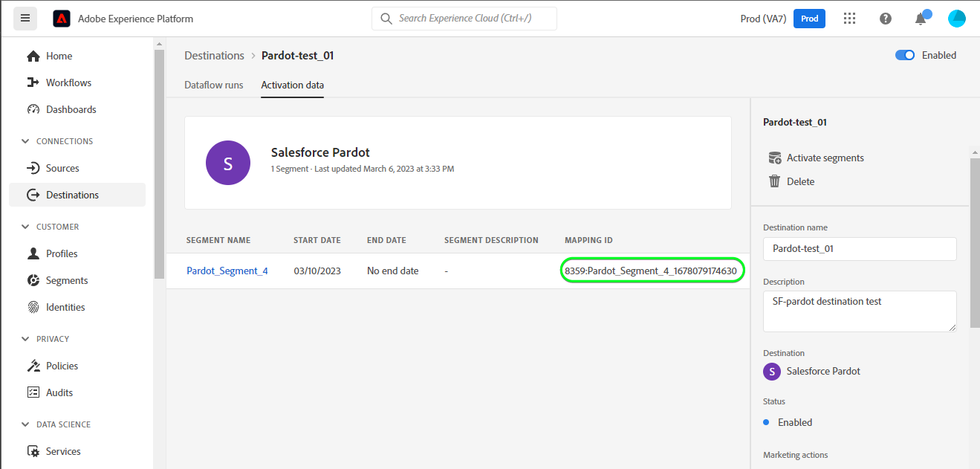Go to Destinations breadcrumb link
The width and height of the screenshot is (980, 469).
214,56
